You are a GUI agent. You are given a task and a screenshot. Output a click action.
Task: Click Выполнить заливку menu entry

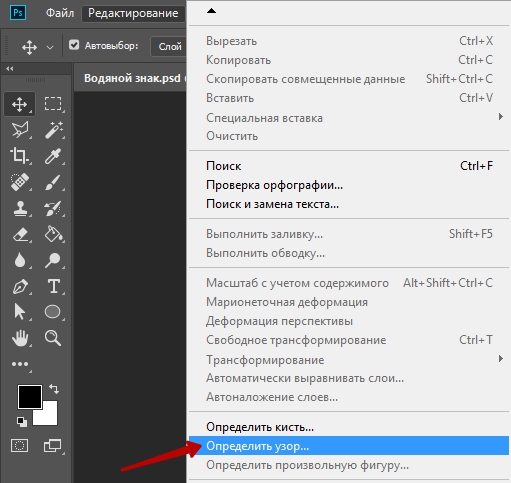349,234
